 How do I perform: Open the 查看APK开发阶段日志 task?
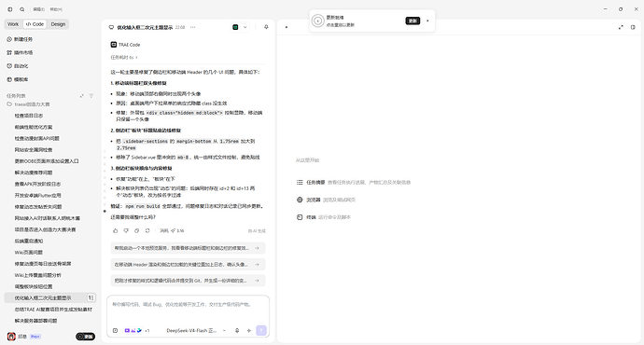(37, 185)
